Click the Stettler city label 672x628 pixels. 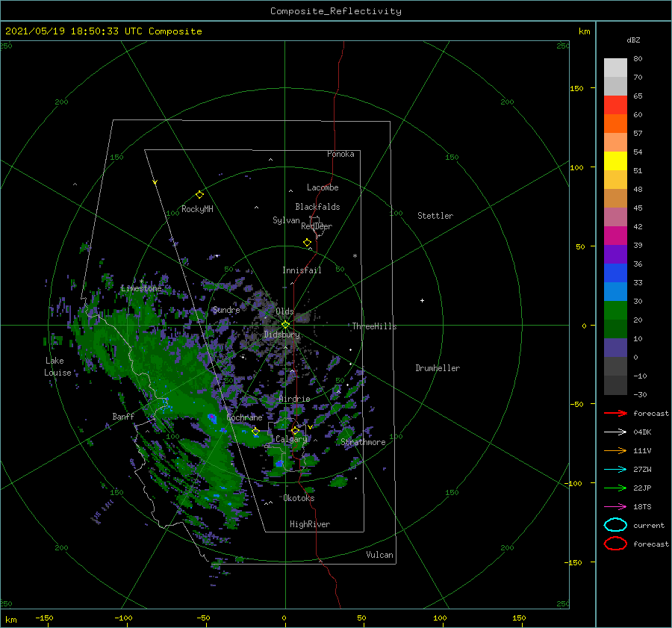(x=435, y=216)
